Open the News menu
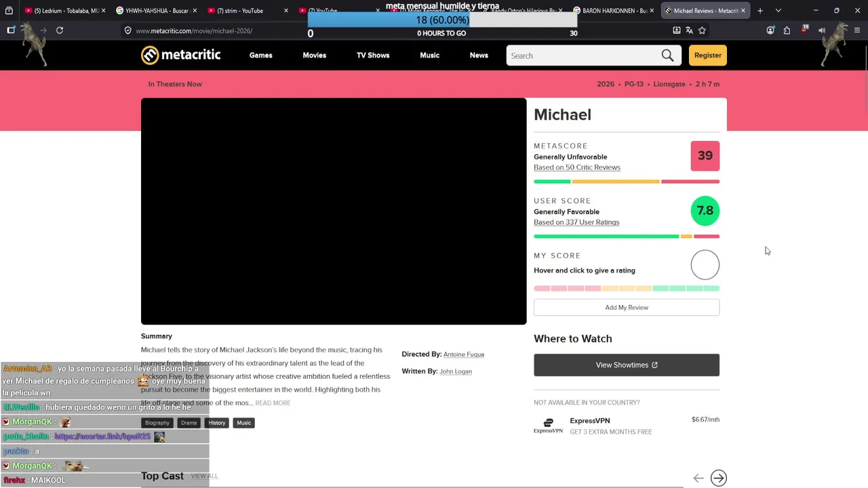 (x=479, y=56)
